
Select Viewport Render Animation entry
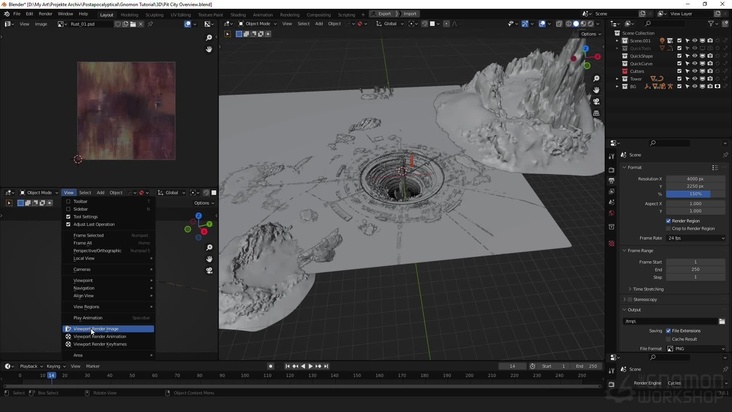(108, 336)
